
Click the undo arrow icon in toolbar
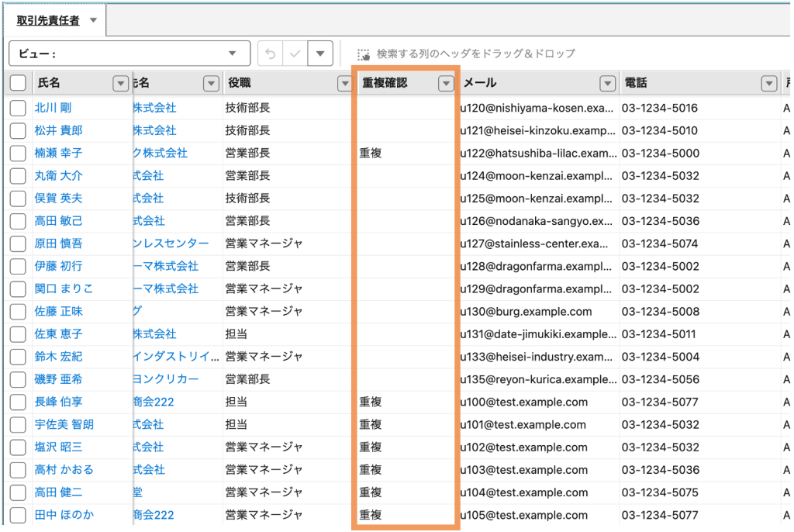pos(270,54)
